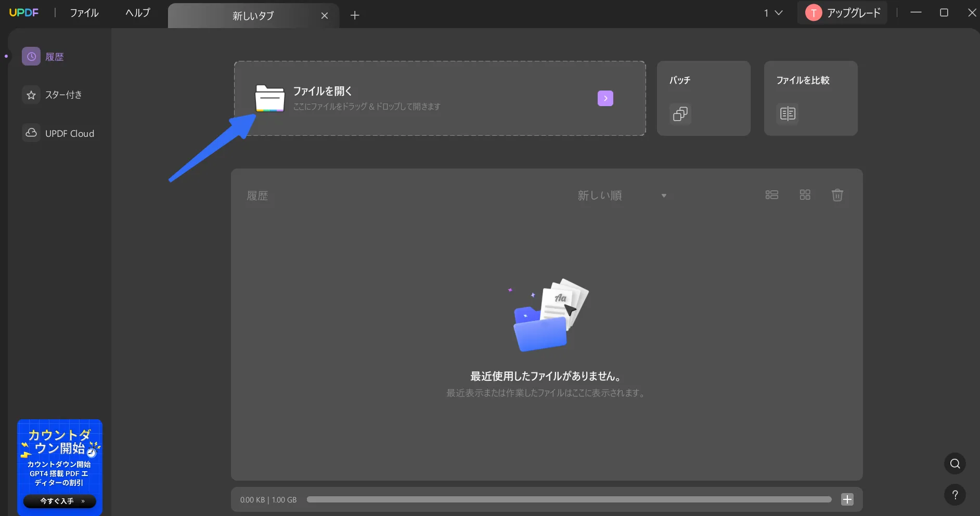Open help with question mark icon

click(x=955, y=495)
